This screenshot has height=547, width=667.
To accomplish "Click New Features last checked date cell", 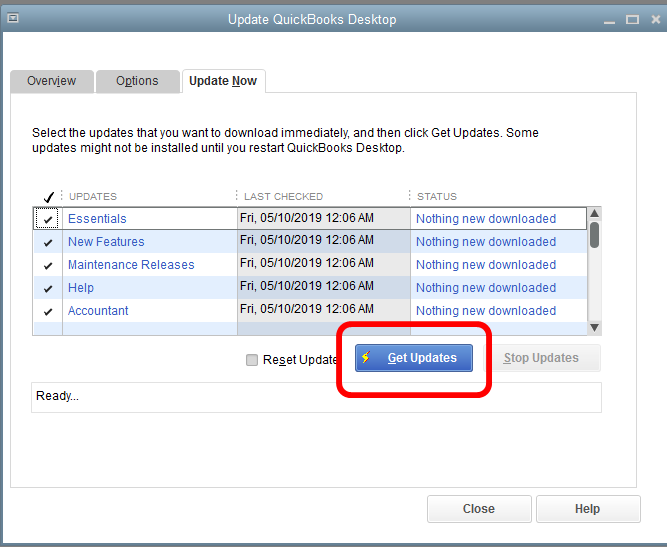I will 324,241.
